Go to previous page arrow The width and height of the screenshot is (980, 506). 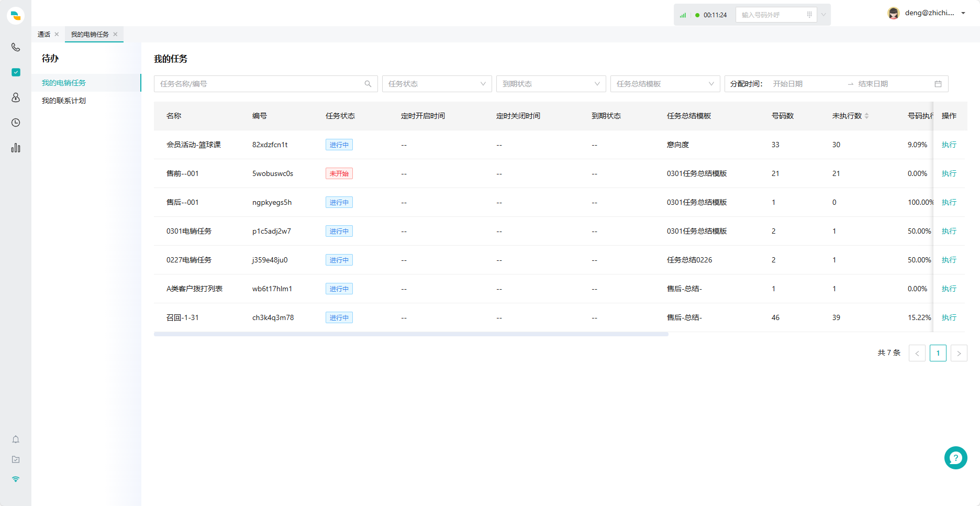[x=917, y=353]
